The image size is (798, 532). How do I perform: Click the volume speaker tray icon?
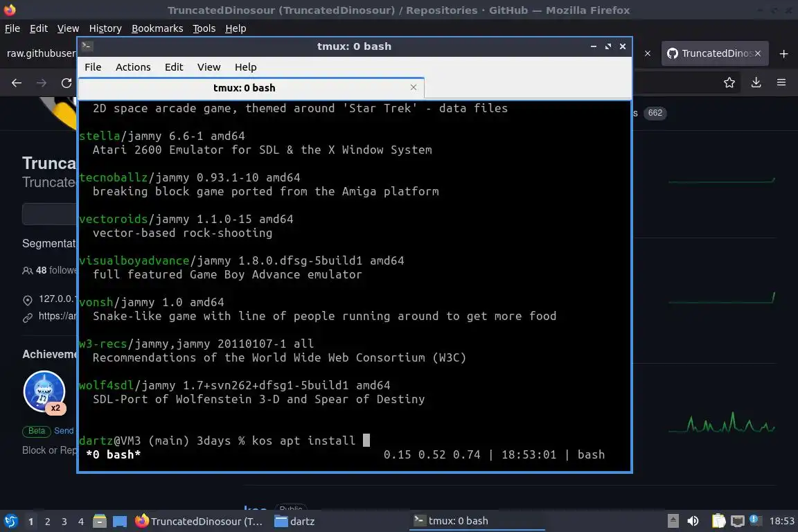693,521
